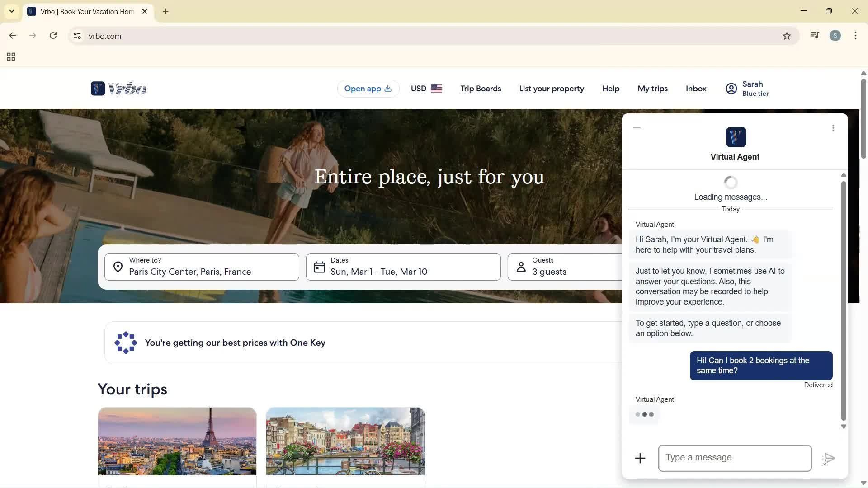Open the Paris Eiffel Tower trip thumbnail
The width and height of the screenshot is (868, 488).
pyautogui.click(x=177, y=441)
